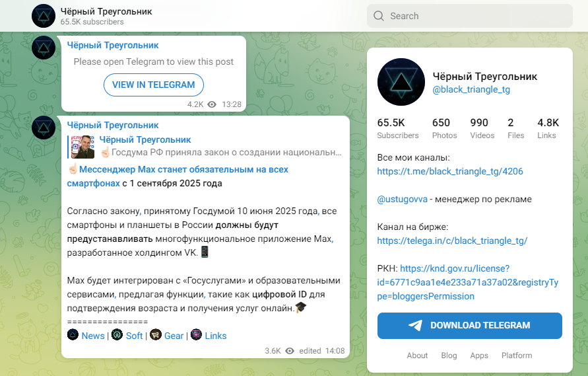Click the Soft footer link

tap(134, 336)
